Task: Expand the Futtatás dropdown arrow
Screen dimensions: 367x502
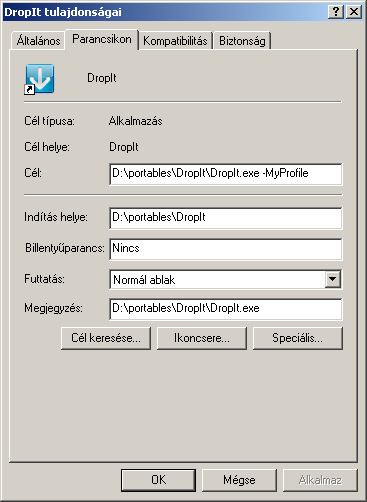Action: [x=333, y=279]
